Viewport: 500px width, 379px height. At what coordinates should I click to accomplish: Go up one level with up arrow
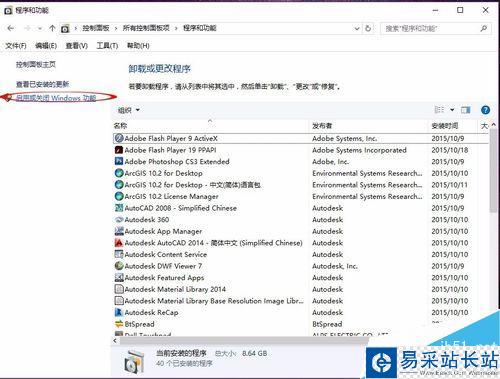tap(52, 28)
